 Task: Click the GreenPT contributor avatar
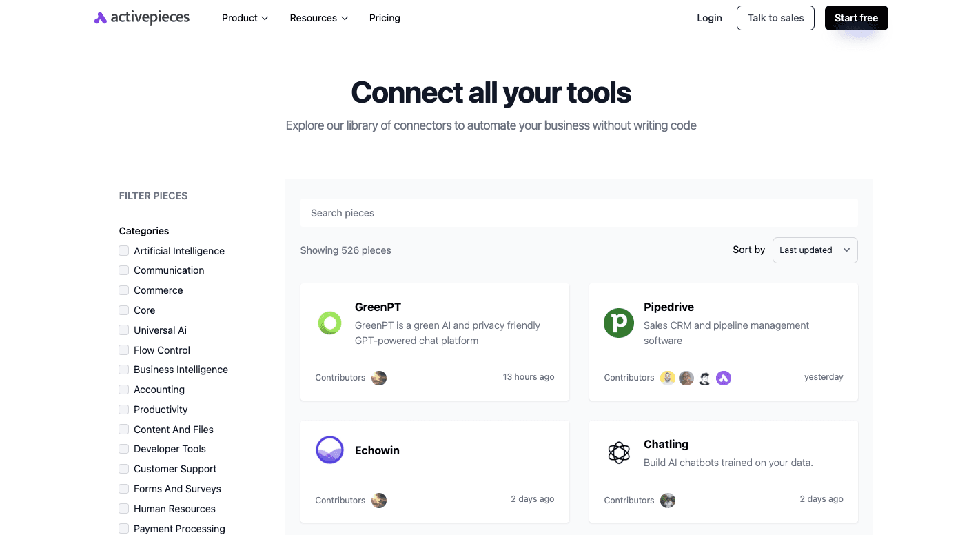(x=379, y=378)
